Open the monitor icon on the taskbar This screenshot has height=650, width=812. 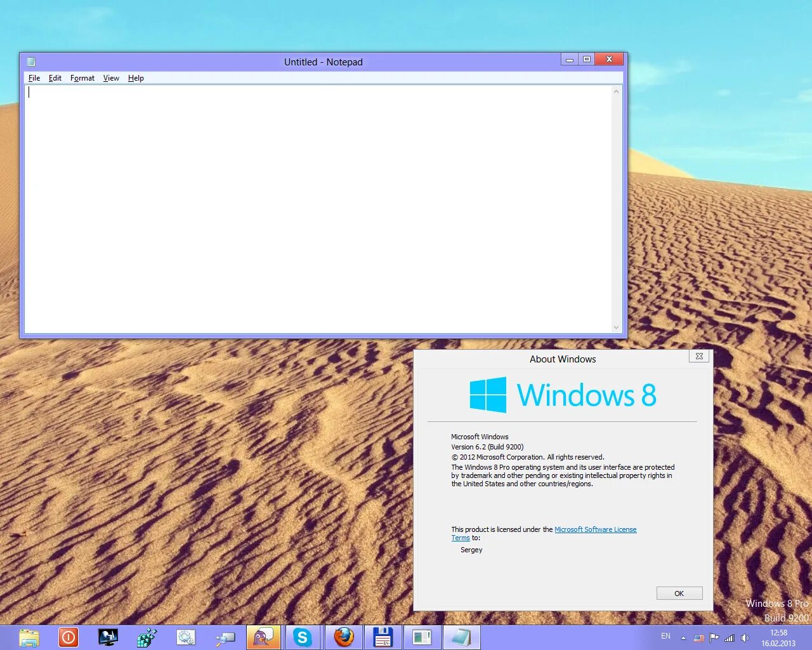click(x=108, y=637)
